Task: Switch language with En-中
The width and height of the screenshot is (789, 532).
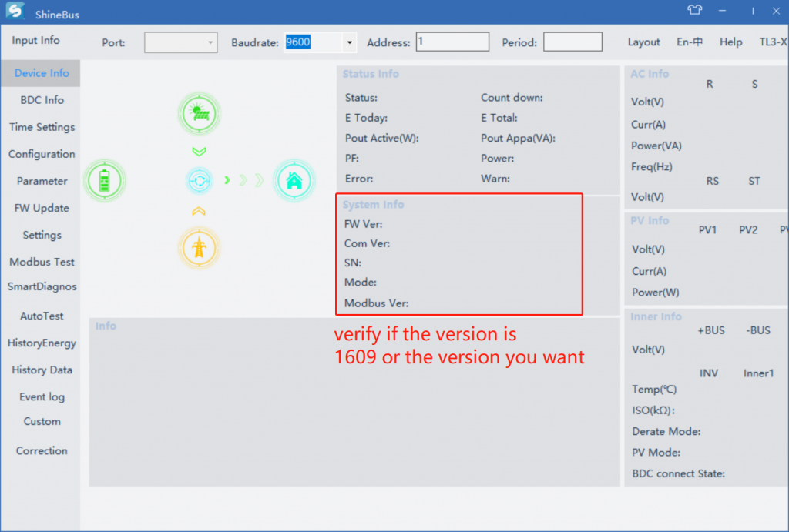Action: pyautogui.click(x=690, y=42)
